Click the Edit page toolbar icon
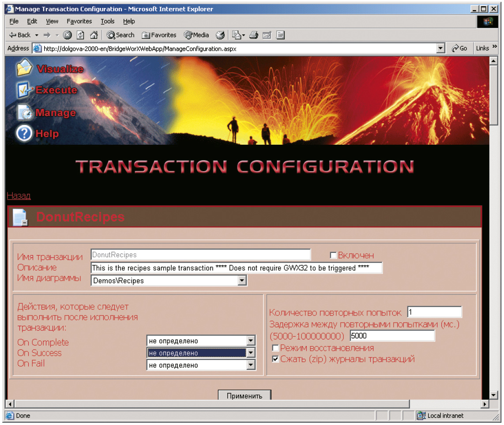504x425 pixels. click(x=267, y=35)
